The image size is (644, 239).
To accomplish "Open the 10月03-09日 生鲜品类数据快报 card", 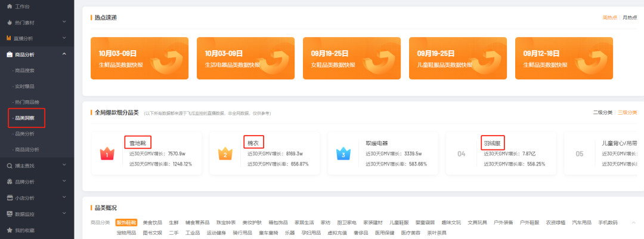I will pos(139,58).
